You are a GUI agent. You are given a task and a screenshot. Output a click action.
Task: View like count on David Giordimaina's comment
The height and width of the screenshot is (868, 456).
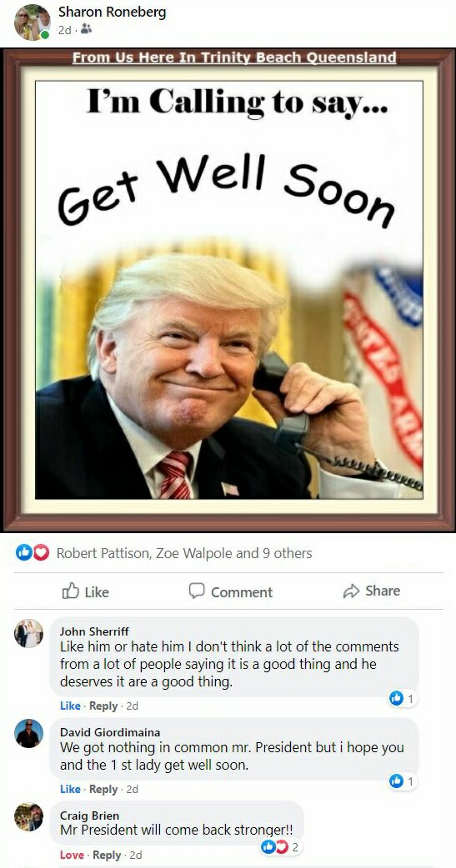click(x=403, y=781)
